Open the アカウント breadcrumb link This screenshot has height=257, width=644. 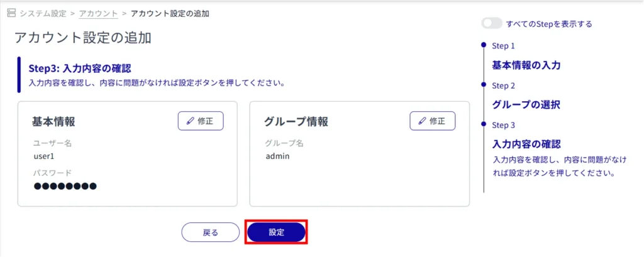(x=98, y=13)
